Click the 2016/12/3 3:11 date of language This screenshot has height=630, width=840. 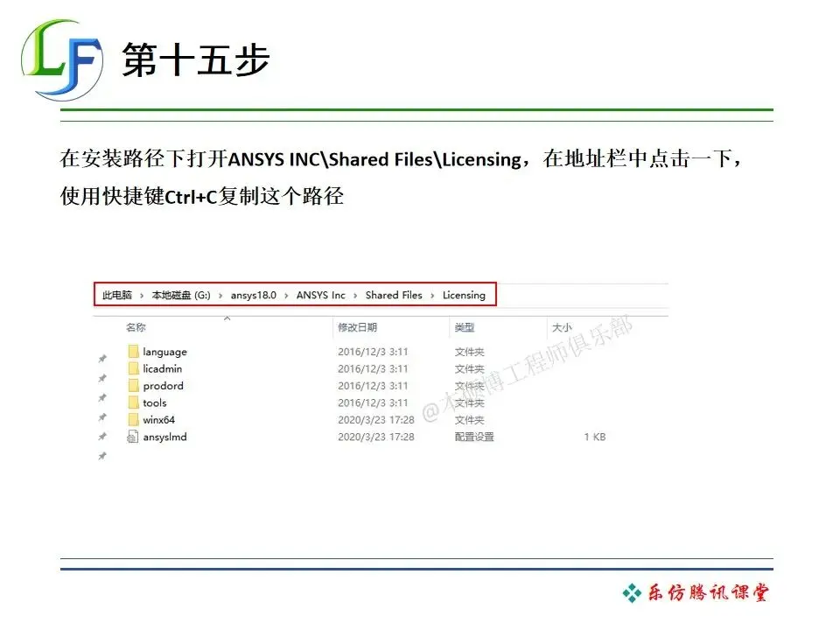[x=373, y=352]
